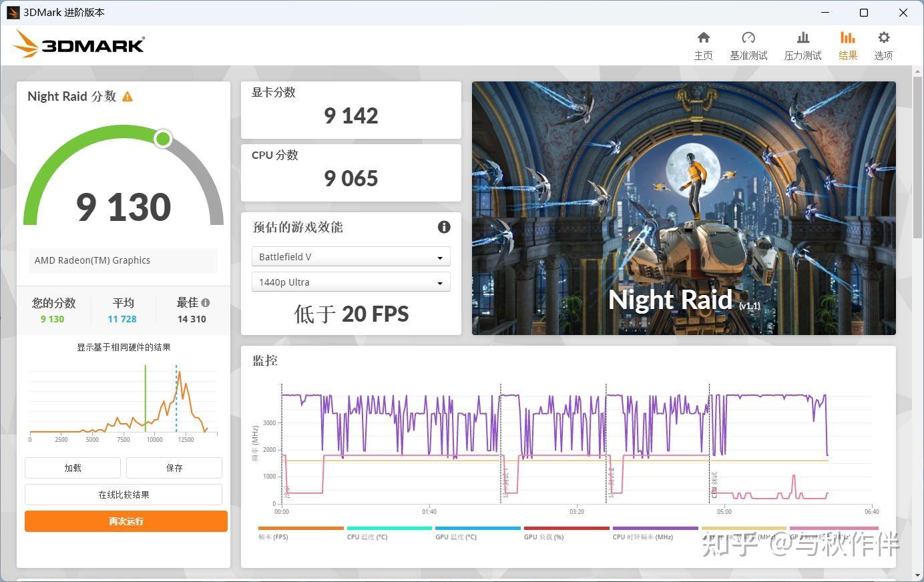Screen dimensions: 924x582
Task: Click the 12500 label on the histogram axis
Action: (x=186, y=439)
